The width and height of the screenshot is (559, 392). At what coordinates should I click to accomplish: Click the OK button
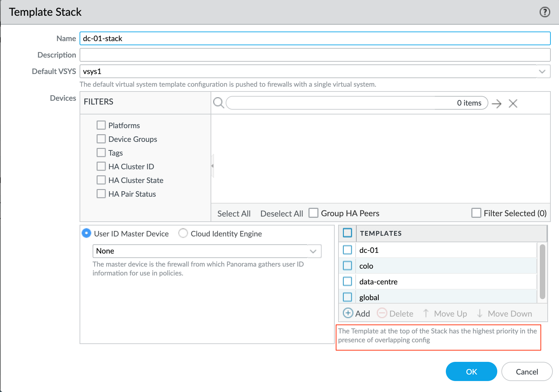click(x=471, y=371)
